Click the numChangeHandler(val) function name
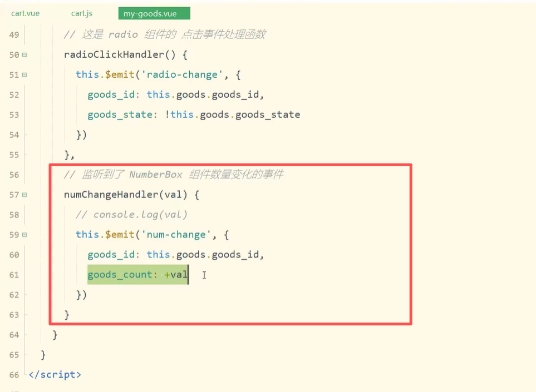This screenshot has width=536, height=392. click(x=125, y=195)
